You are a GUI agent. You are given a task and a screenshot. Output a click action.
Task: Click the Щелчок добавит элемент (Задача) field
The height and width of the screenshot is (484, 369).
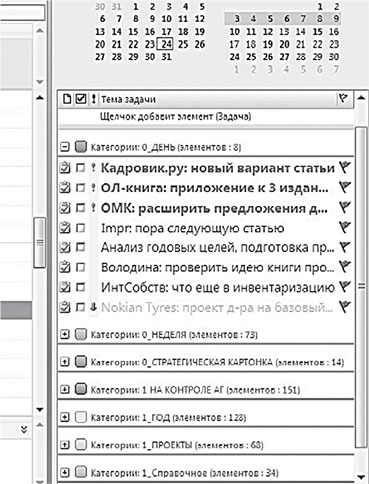pos(205,117)
